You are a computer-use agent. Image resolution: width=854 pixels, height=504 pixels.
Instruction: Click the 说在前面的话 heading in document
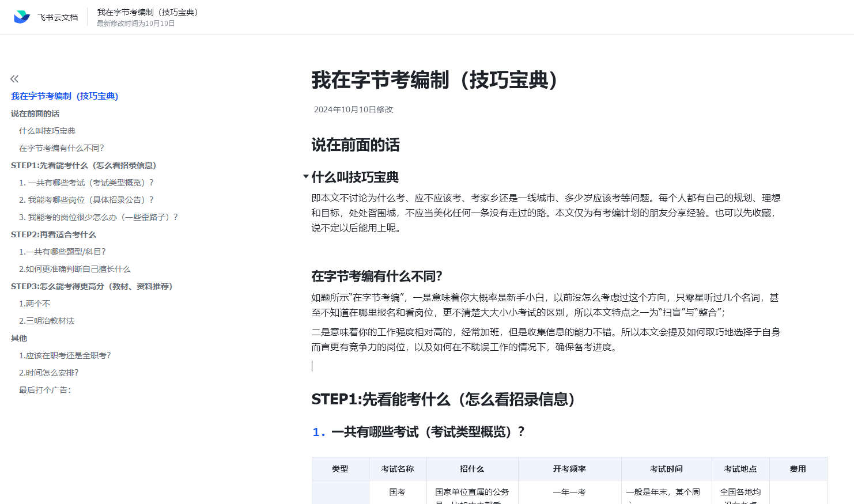pos(356,145)
